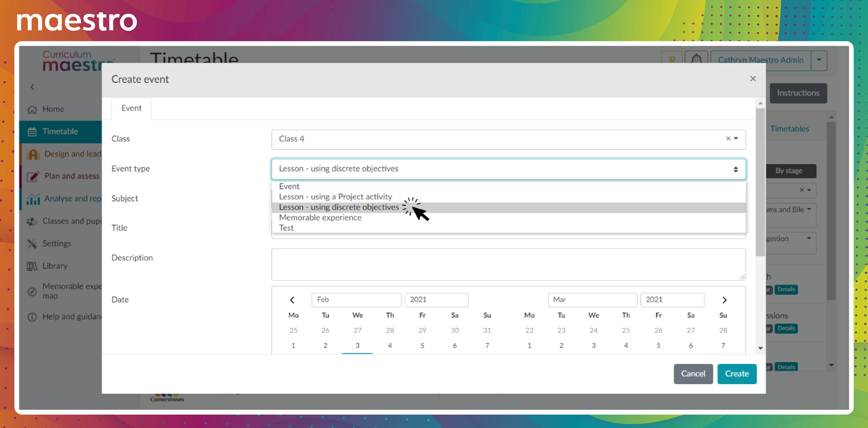This screenshot has height=428, width=868.
Task: Click the Memorable experience map compass icon
Action: point(33,292)
